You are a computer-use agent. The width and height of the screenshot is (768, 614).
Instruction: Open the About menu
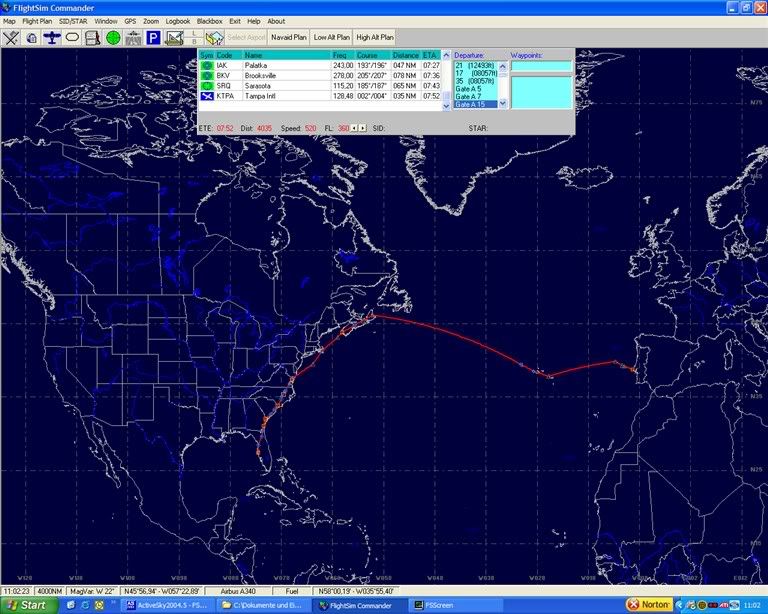(x=276, y=21)
